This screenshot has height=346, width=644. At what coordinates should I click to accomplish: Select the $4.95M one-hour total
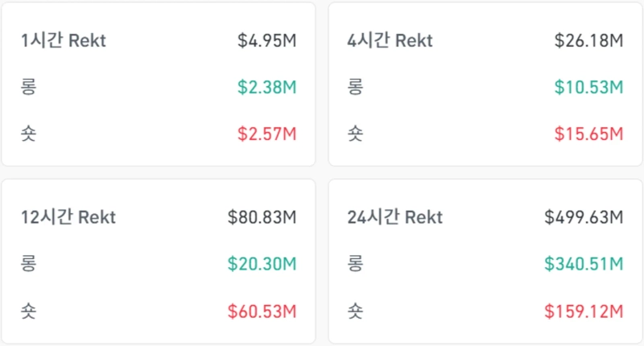coord(267,41)
